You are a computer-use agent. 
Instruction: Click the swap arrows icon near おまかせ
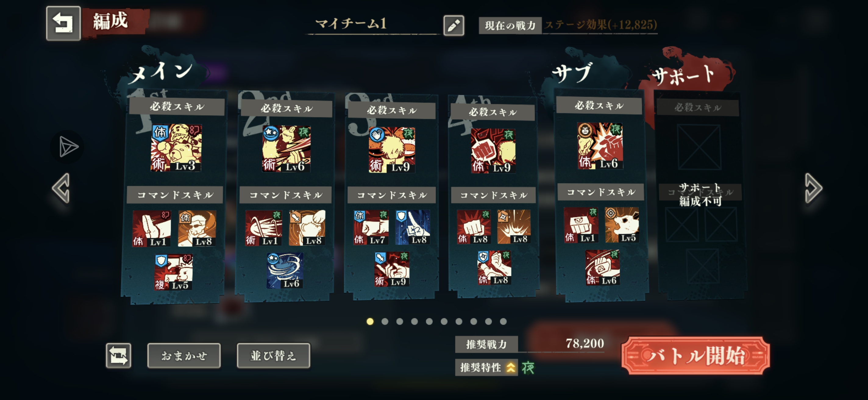tap(118, 355)
